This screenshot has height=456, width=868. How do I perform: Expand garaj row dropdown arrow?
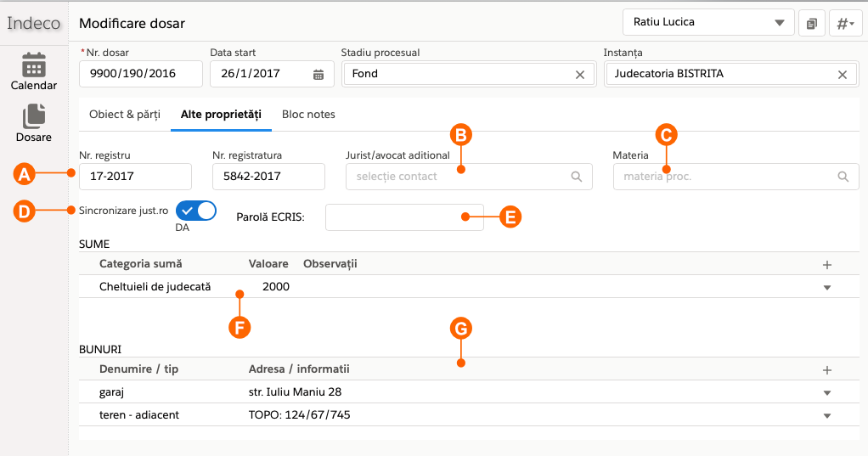pos(827,392)
